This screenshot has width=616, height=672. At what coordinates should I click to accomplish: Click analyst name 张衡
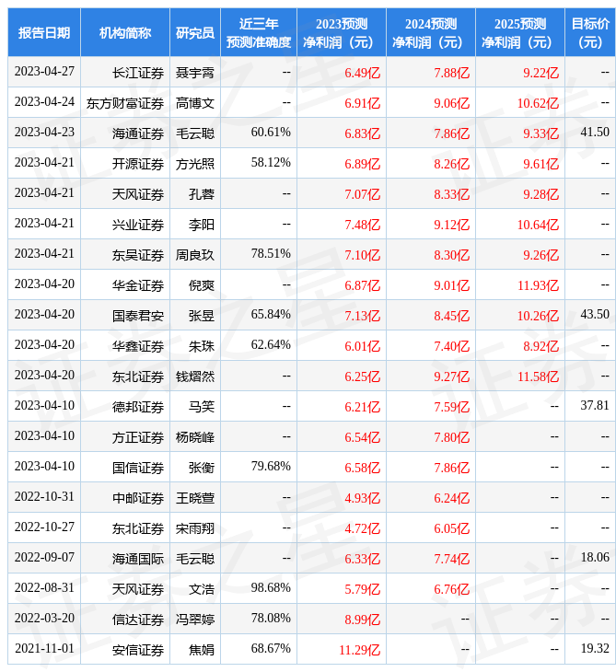tap(202, 468)
